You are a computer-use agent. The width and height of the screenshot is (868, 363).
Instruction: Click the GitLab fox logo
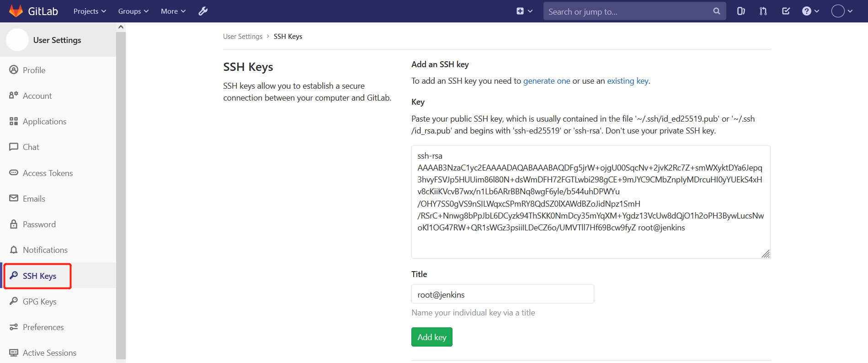click(16, 11)
